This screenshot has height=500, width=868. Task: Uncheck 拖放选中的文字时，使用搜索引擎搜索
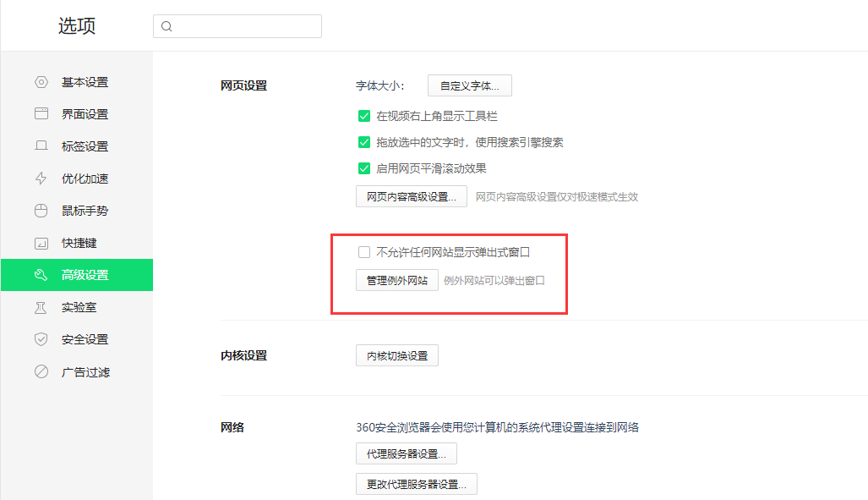(364, 142)
